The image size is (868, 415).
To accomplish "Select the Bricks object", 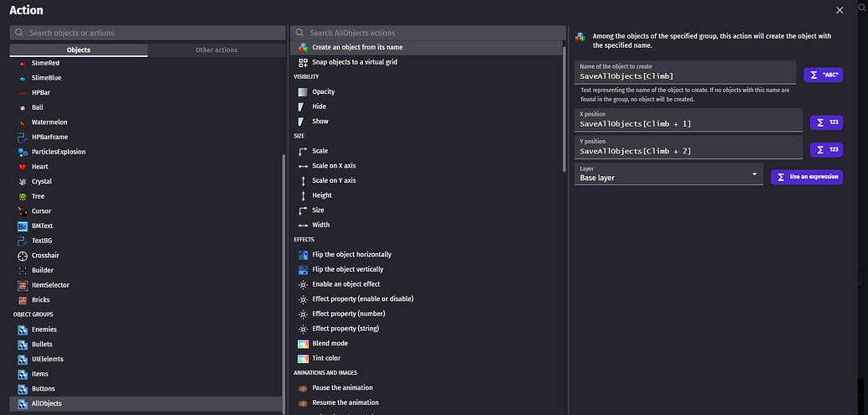I will (40, 299).
